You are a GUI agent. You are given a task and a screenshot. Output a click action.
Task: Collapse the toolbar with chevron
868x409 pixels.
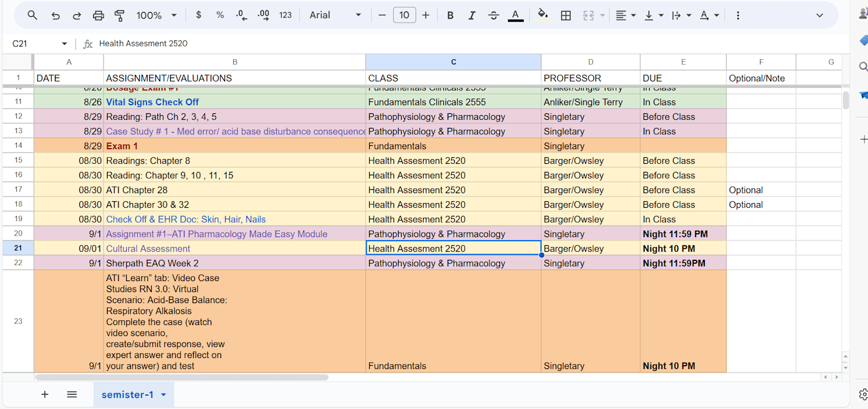tap(819, 16)
